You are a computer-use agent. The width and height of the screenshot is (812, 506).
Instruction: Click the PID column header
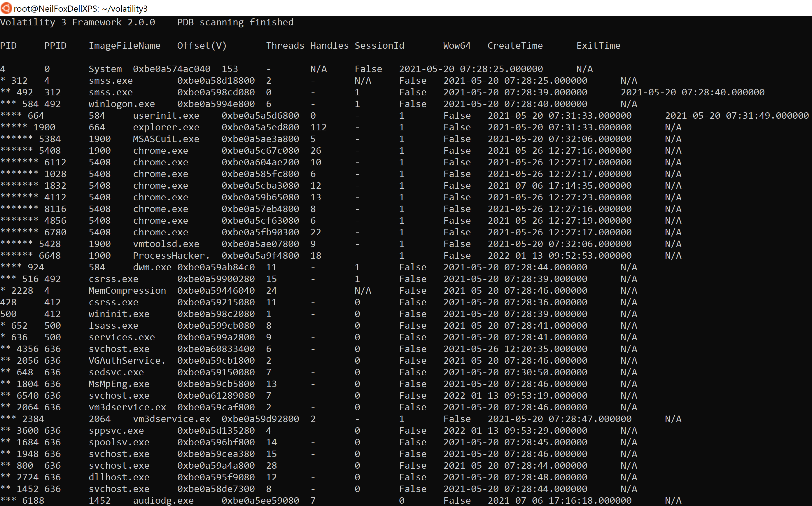tap(9, 45)
